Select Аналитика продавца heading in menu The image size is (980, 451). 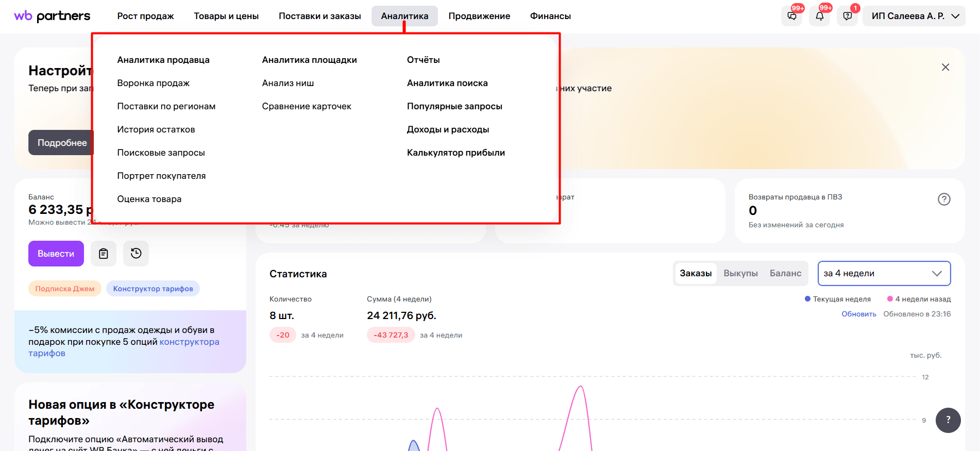(x=163, y=60)
